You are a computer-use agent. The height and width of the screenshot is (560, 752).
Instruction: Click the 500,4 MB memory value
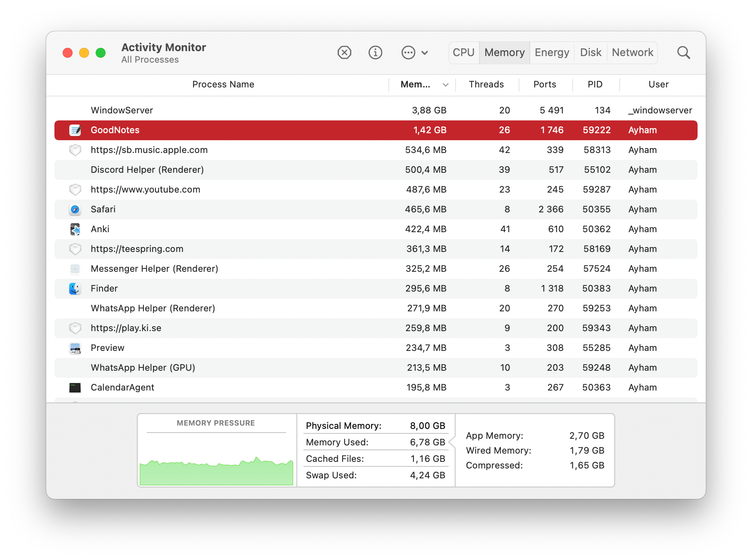pyautogui.click(x=426, y=170)
